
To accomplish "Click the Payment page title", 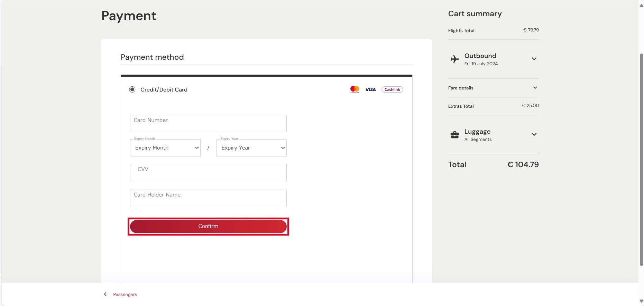I will tap(129, 16).
